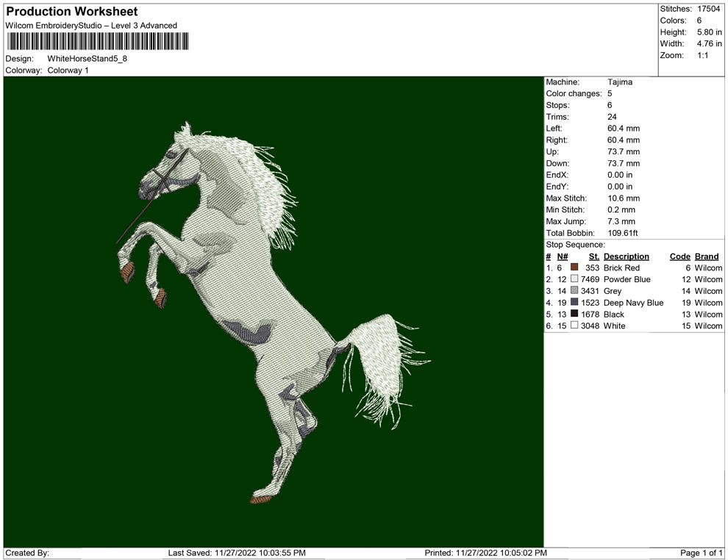Click the Description column header
The image size is (728, 560).
pos(626,256)
